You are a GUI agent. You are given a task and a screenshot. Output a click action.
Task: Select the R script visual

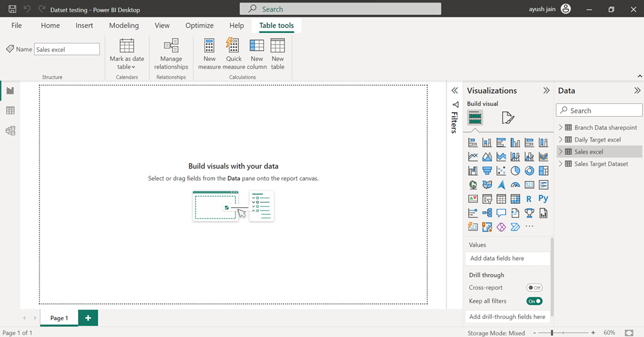[529, 199]
